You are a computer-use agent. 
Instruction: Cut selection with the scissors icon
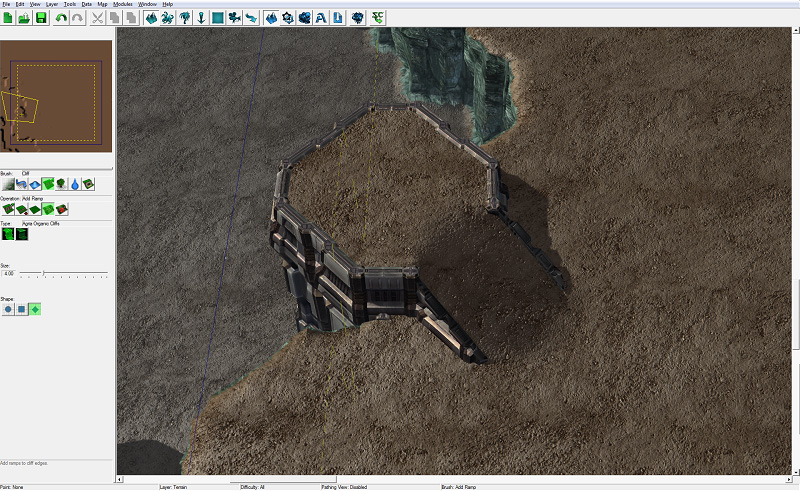click(x=97, y=18)
